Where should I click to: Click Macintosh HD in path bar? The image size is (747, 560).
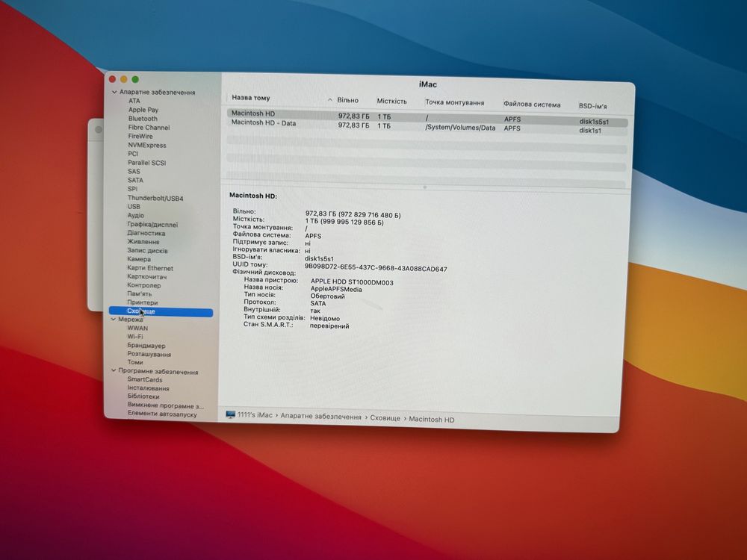pyautogui.click(x=432, y=420)
